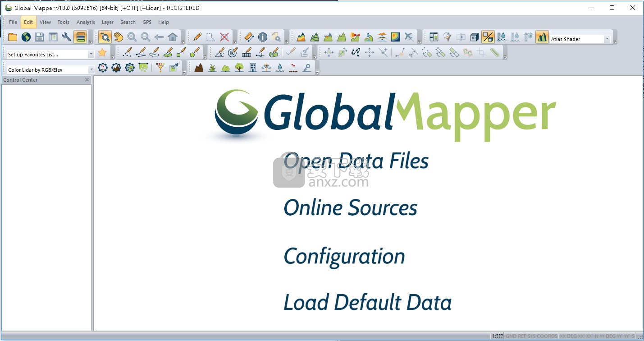Select the Measure ruler tool
The image size is (644, 341).
pyautogui.click(x=249, y=37)
